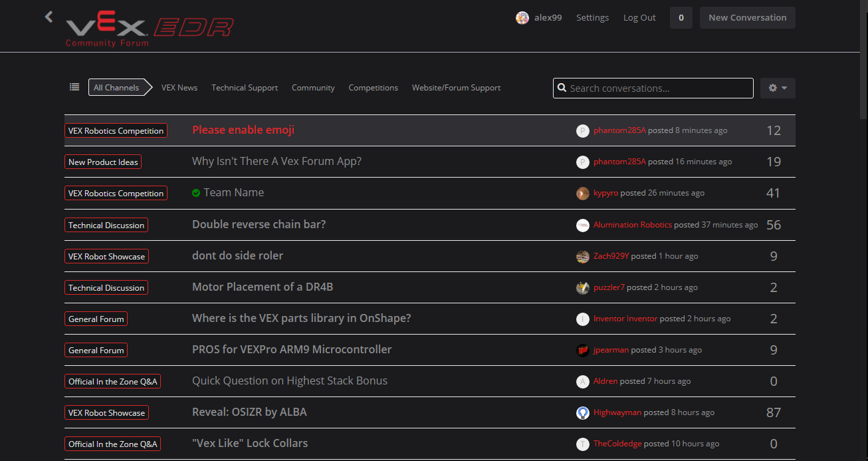Screen dimensions: 868x461
Task: Open jpearman user link
Action: [x=611, y=350]
